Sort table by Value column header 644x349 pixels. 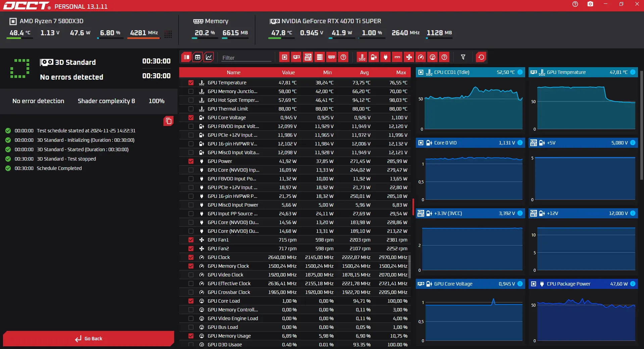[288, 73]
